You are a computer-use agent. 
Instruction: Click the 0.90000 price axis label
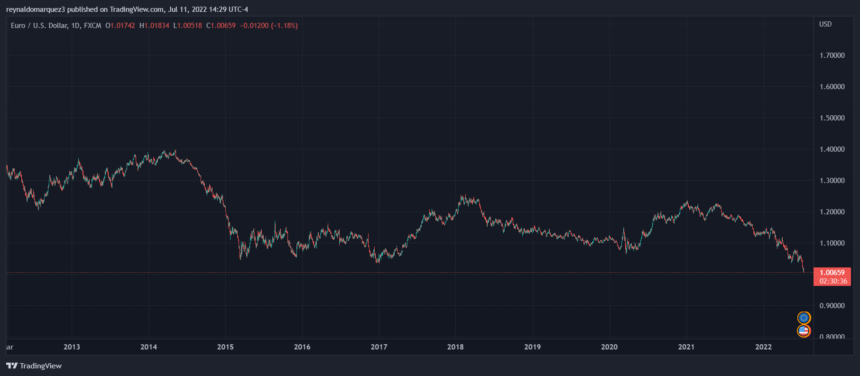click(831, 305)
